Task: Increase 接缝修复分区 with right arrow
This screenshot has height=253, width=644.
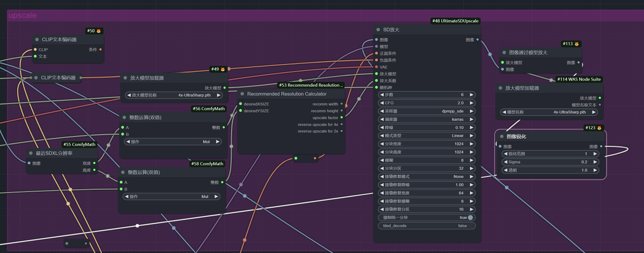Action: [x=471, y=209]
